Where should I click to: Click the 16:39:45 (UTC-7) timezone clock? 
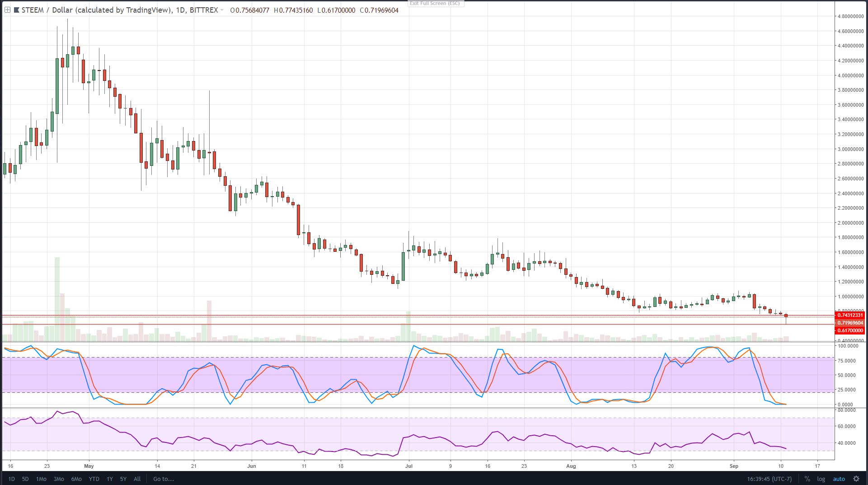point(769,479)
